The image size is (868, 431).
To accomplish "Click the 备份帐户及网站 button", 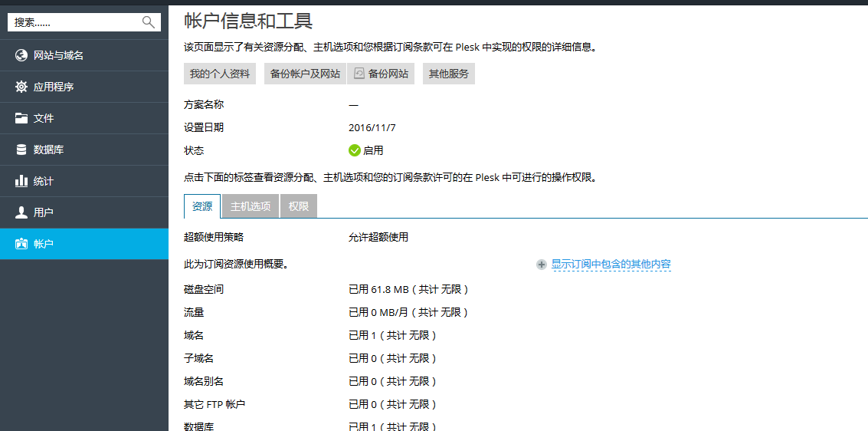I will pos(305,74).
